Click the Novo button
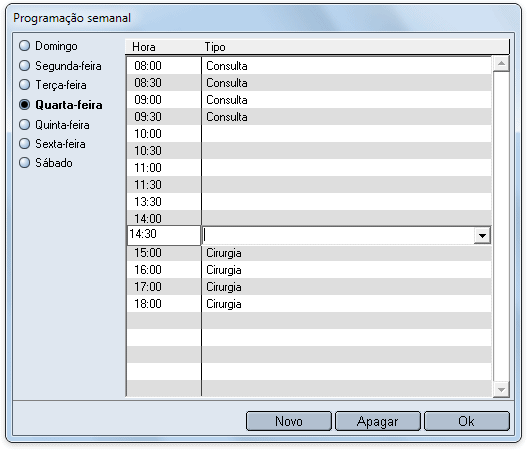 click(289, 421)
